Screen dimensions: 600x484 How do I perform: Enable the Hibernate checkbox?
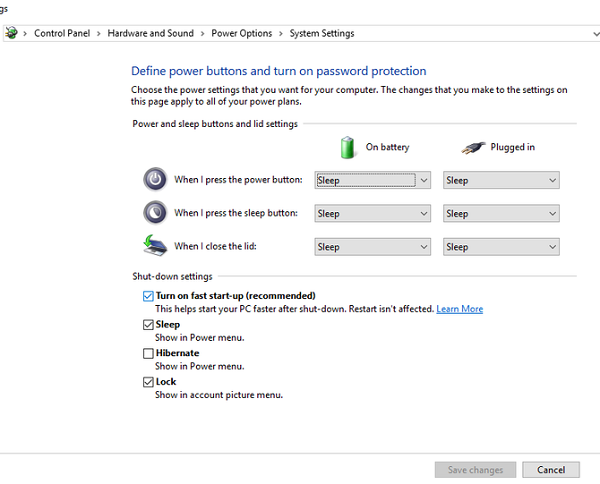click(x=148, y=353)
